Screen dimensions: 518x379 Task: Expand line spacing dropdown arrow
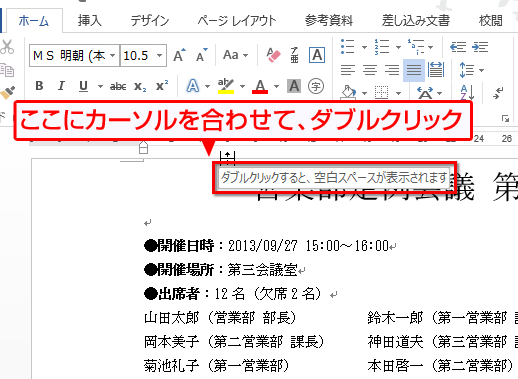pos(481,70)
